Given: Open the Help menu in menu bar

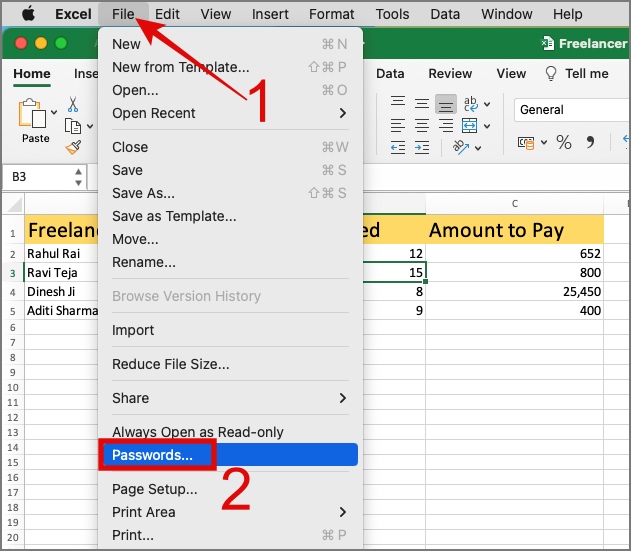Looking at the screenshot, I should [567, 14].
